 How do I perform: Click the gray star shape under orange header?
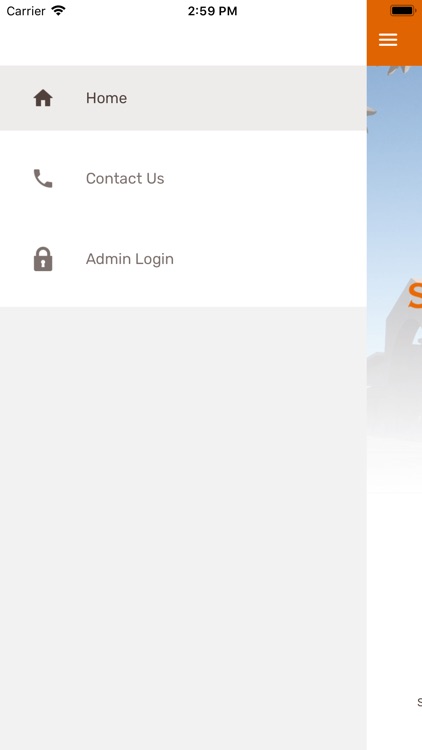pos(397,70)
